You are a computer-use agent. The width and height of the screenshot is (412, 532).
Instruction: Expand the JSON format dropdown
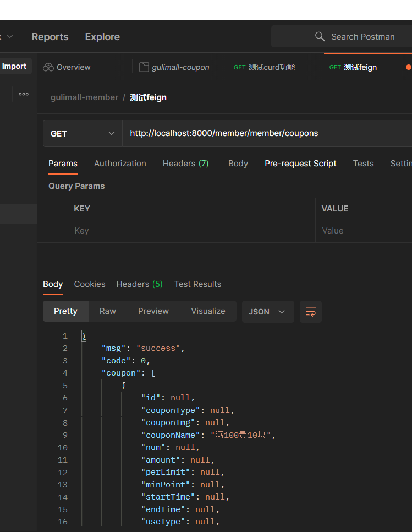point(268,312)
